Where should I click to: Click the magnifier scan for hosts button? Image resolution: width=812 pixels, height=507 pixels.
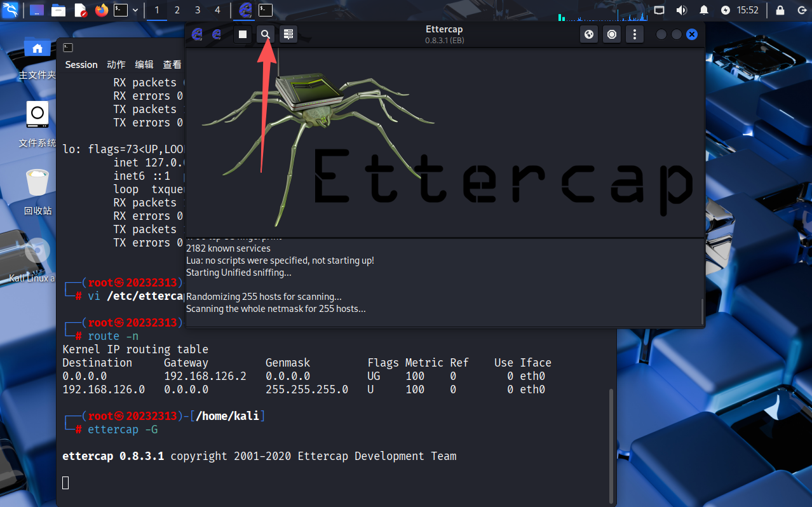266,34
